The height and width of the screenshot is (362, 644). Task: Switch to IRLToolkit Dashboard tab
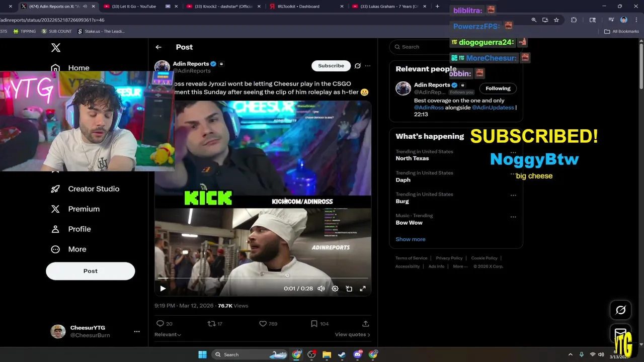306,7
